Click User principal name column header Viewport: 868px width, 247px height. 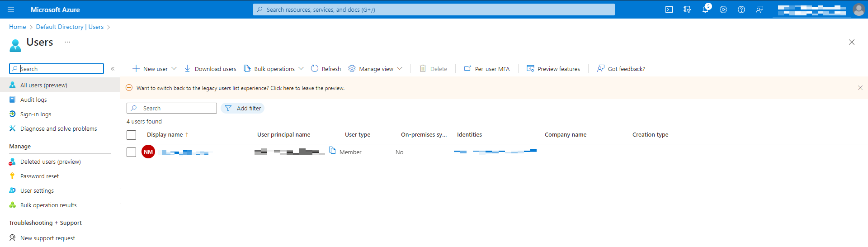[284, 135]
